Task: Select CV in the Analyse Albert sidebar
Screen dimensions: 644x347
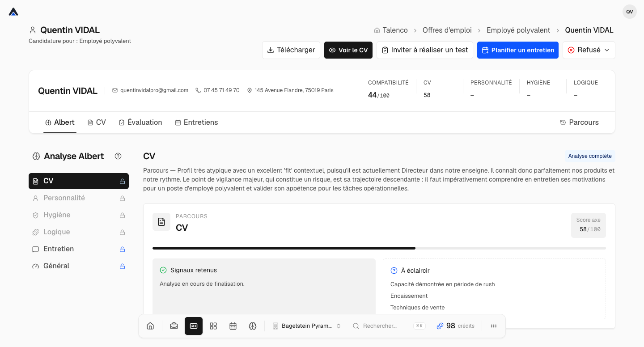Action: (79, 181)
